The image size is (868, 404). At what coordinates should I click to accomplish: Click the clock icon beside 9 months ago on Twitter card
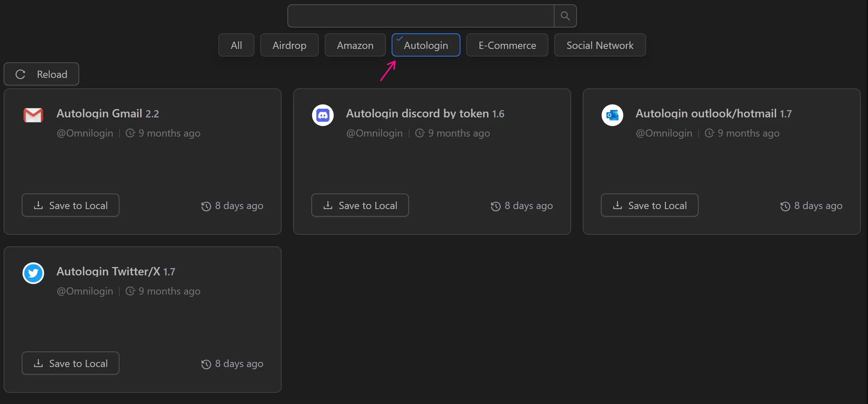coord(130,291)
